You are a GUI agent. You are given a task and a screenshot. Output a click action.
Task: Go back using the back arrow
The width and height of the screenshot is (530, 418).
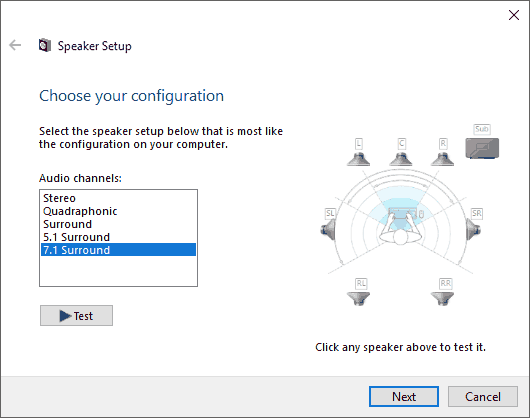pyautogui.click(x=15, y=45)
